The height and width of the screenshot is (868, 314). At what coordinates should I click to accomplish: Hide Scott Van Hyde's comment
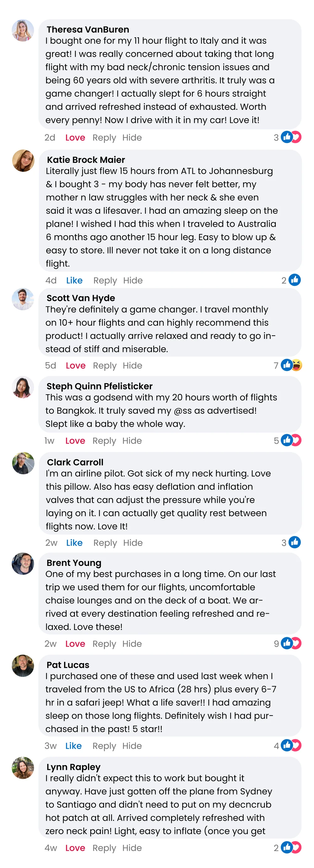132,365
